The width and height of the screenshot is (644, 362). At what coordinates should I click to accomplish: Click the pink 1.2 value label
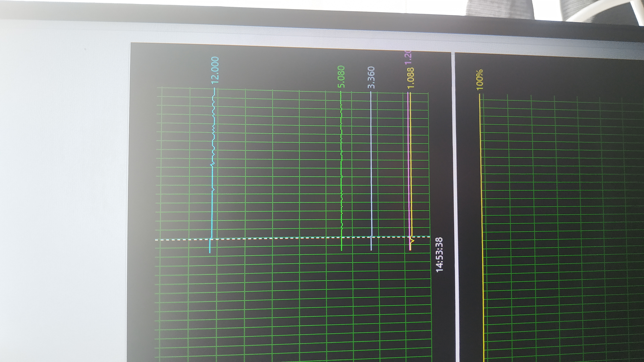click(408, 58)
